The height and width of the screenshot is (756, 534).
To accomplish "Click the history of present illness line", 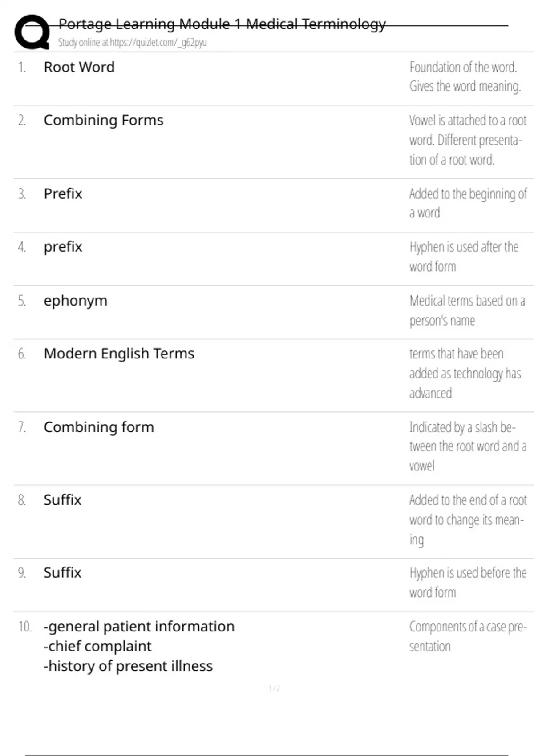I will (x=128, y=666).
